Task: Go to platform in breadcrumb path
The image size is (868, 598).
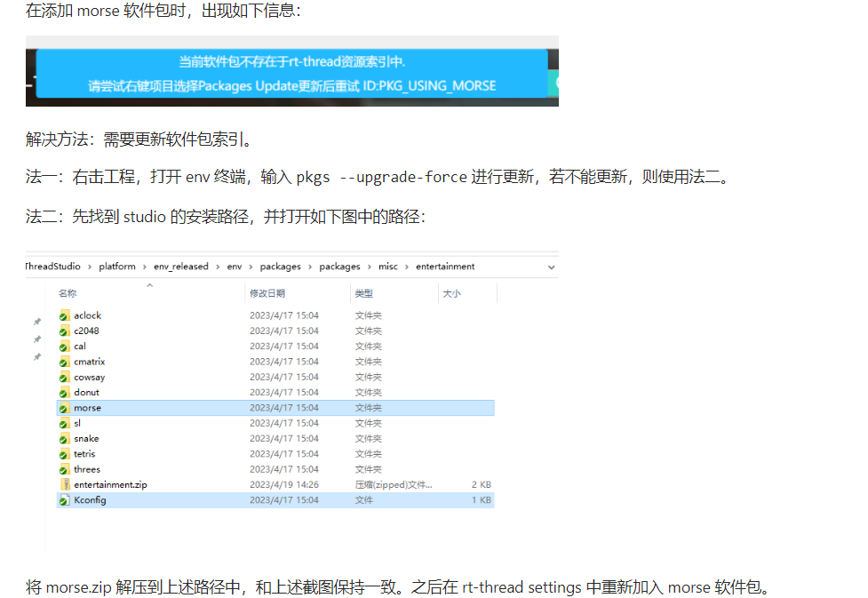Action: tap(117, 267)
